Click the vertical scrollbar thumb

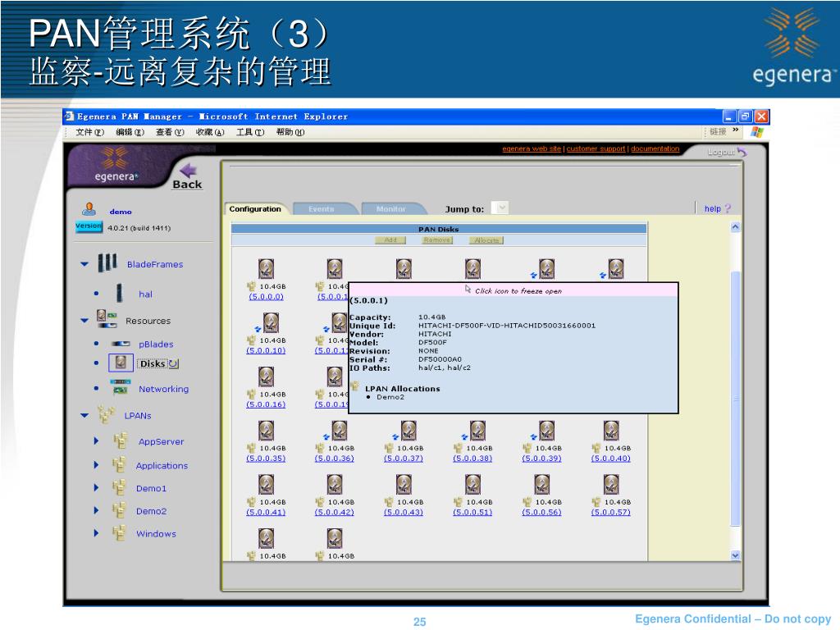pos(735,399)
